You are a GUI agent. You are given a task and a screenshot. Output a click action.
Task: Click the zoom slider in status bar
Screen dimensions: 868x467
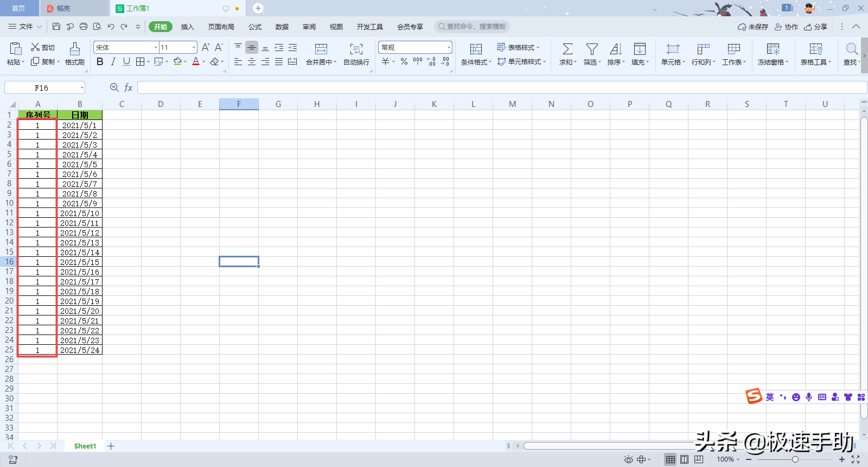(795, 459)
